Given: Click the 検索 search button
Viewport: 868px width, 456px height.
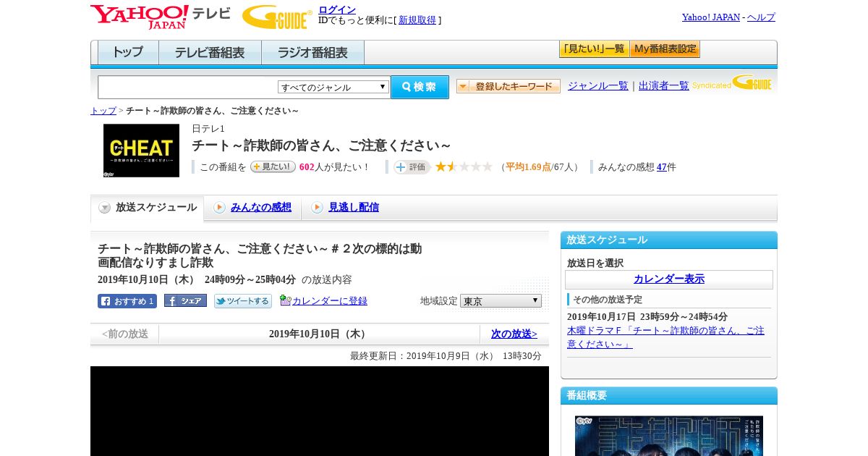Looking at the screenshot, I should (x=420, y=87).
